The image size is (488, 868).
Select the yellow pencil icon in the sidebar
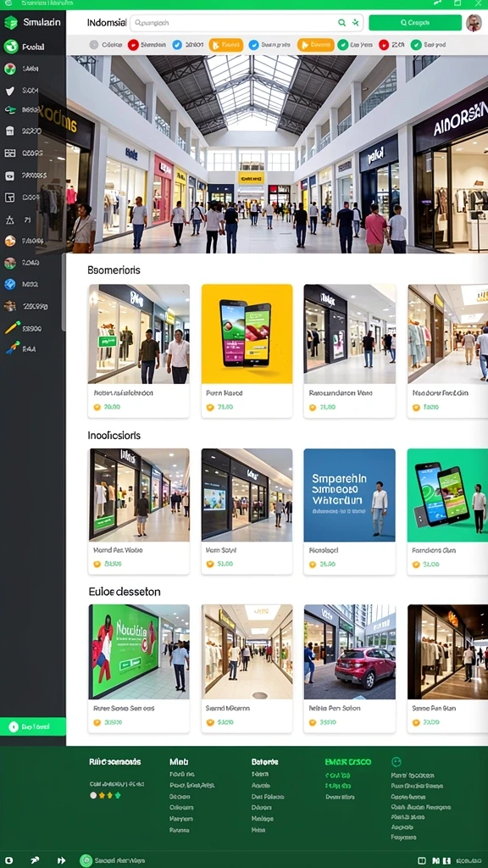coord(12,328)
